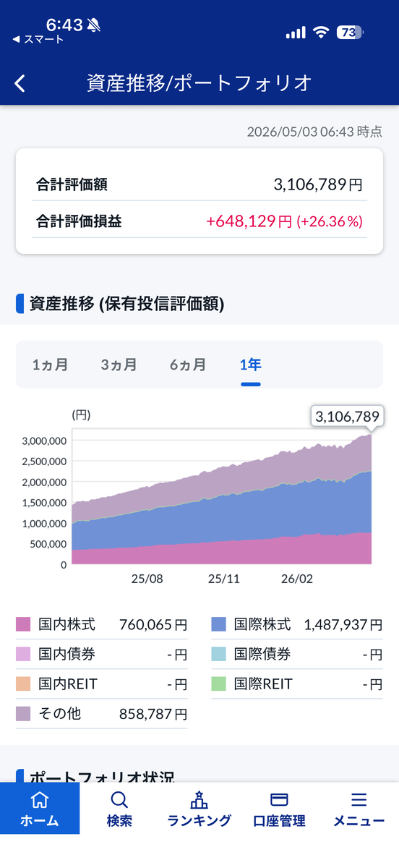This screenshot has width=399, height=868.
Task: Tap the 国内株式 pink legend swatch
Action: 23,625
